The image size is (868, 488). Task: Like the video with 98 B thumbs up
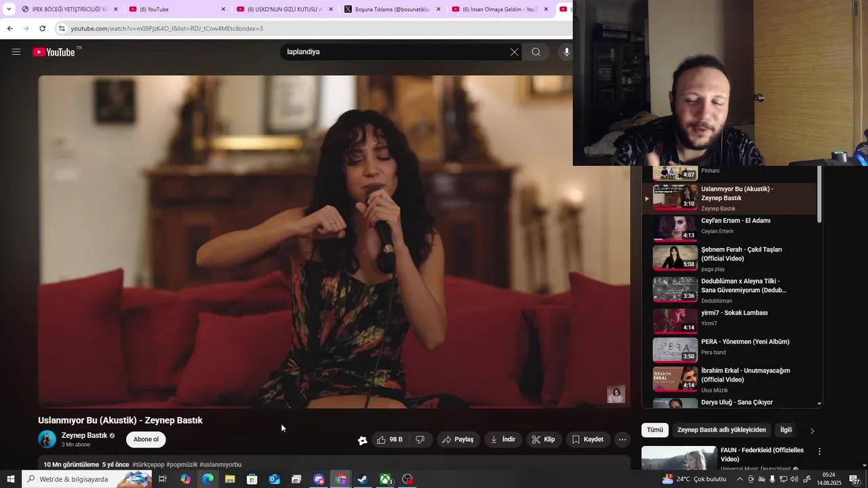pyautogui.click(x=390, y=440)
